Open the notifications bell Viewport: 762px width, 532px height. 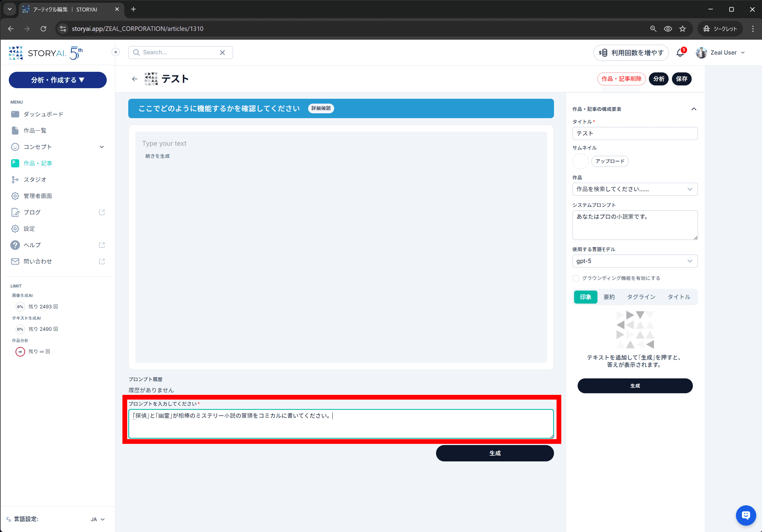[680, 53]
